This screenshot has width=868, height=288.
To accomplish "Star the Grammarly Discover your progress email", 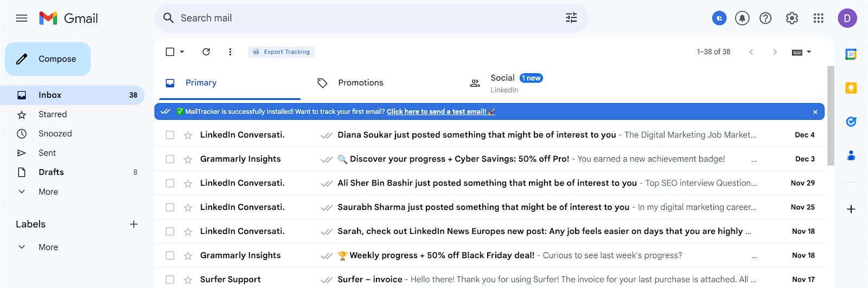I will pyautogui.click(x=188, y=159).
